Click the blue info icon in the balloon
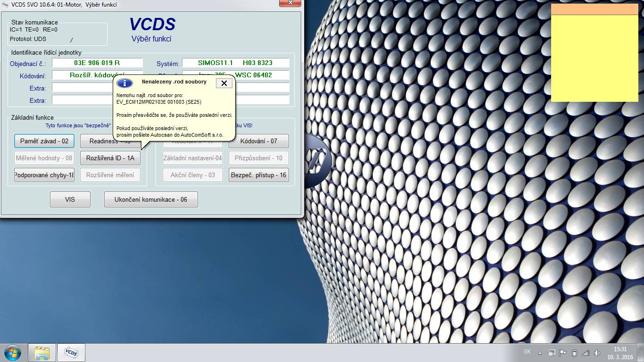644x362 pixels. [x=124, y=83]
